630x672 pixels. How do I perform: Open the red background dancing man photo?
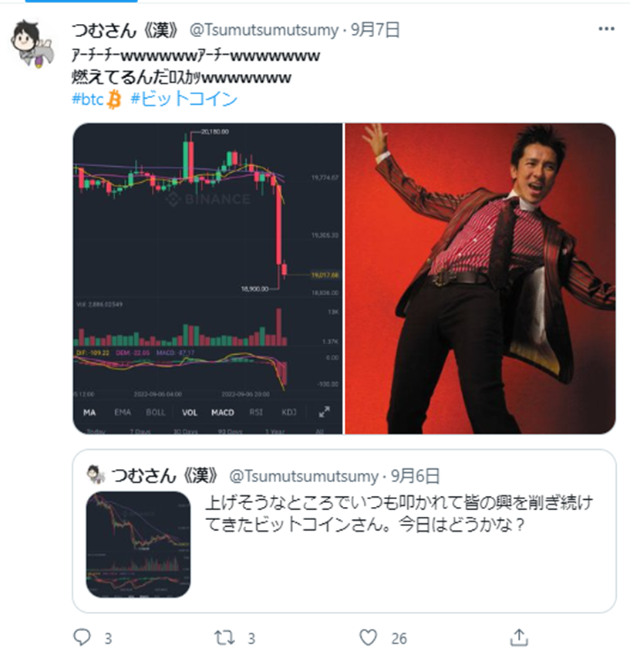480,279
